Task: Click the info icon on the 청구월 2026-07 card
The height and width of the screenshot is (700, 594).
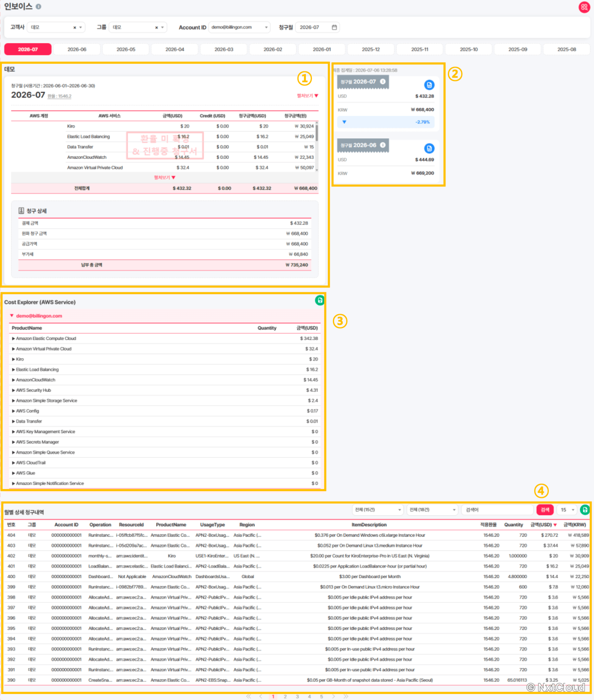Action: click(x=383, y=81)
